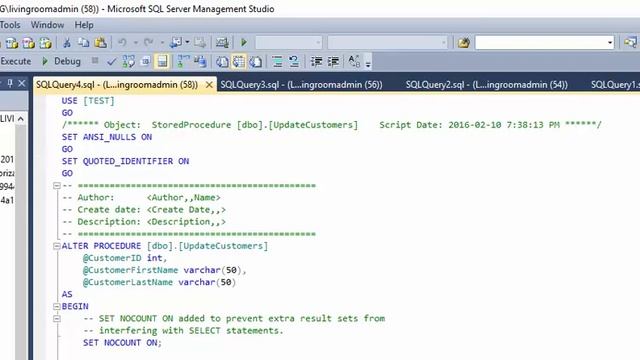Click the Debug button
This screenshot has height=360, width=640.
pyautogui.click(x=61, y=61)
